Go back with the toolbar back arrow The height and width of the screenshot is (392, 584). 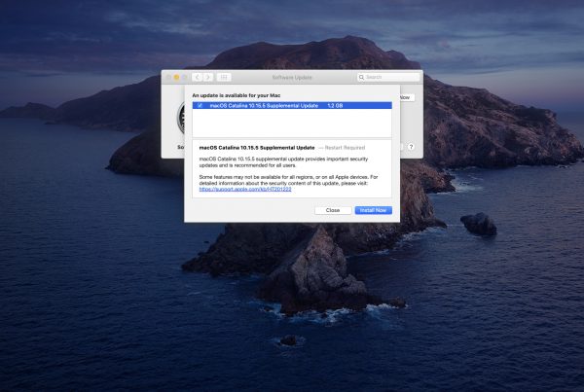point(198,77)
